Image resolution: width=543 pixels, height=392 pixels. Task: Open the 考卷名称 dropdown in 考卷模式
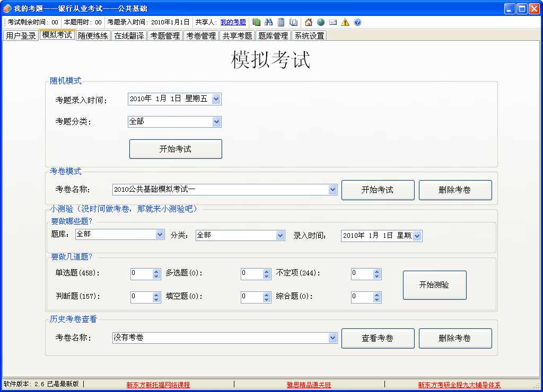click(x=332, y=189)
